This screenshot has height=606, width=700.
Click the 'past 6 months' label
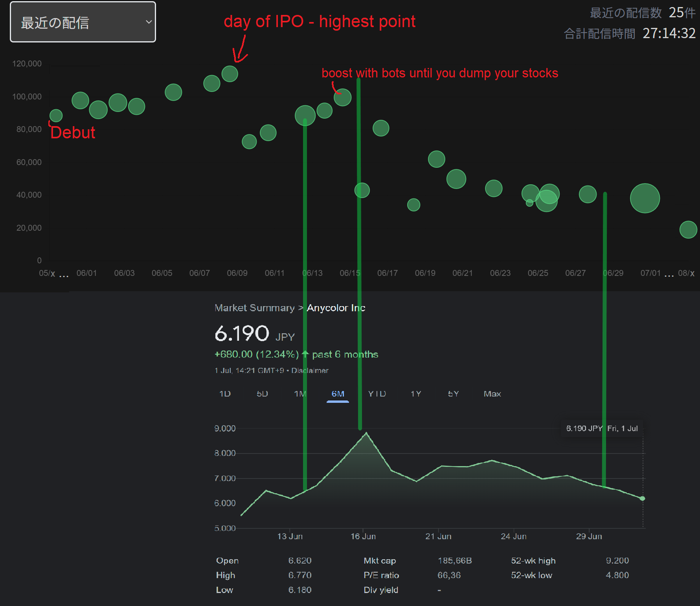point(345,354)
